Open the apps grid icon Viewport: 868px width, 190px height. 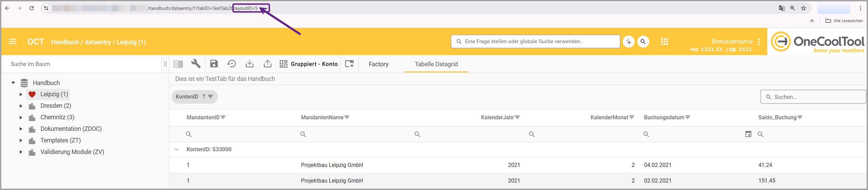click(x=664, y=41)
